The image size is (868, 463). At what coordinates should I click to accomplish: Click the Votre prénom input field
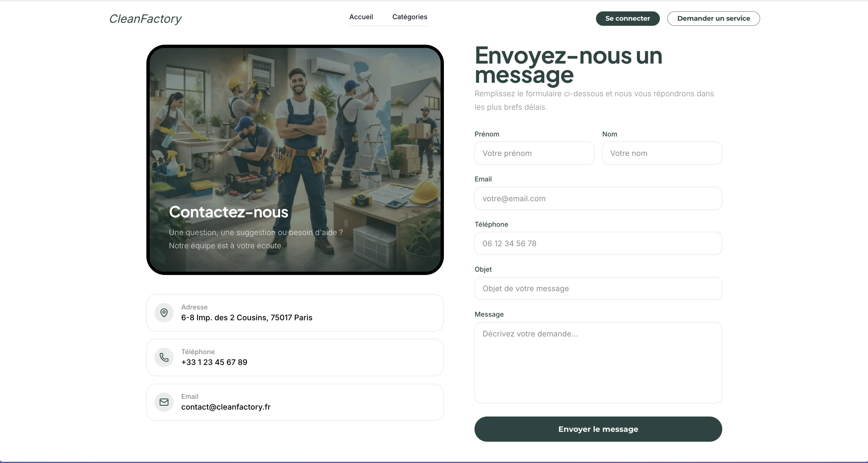pyautogui.click(x=534, y=153)
